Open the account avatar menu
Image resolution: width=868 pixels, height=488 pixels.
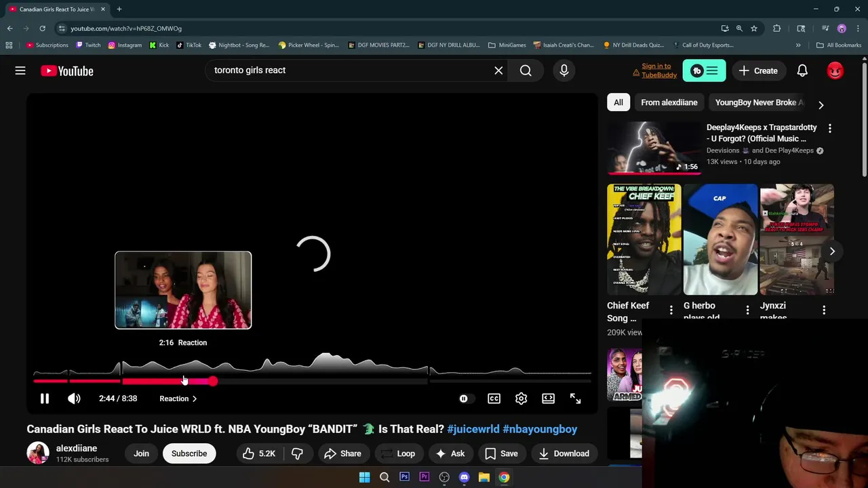(x=835, y=70)
